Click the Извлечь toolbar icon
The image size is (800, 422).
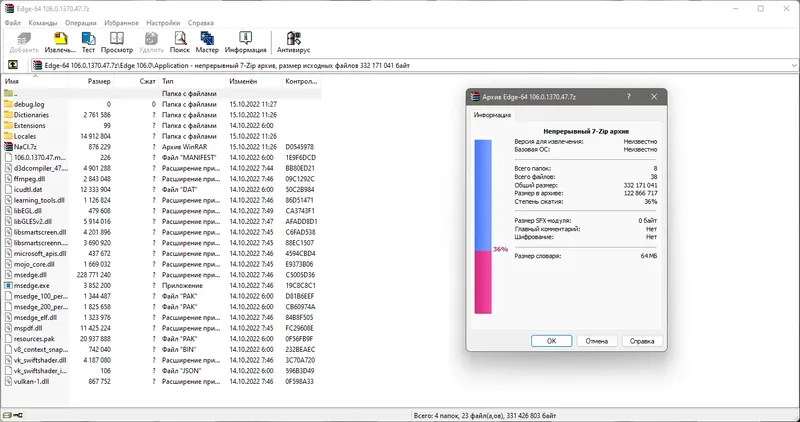point(60,42)
